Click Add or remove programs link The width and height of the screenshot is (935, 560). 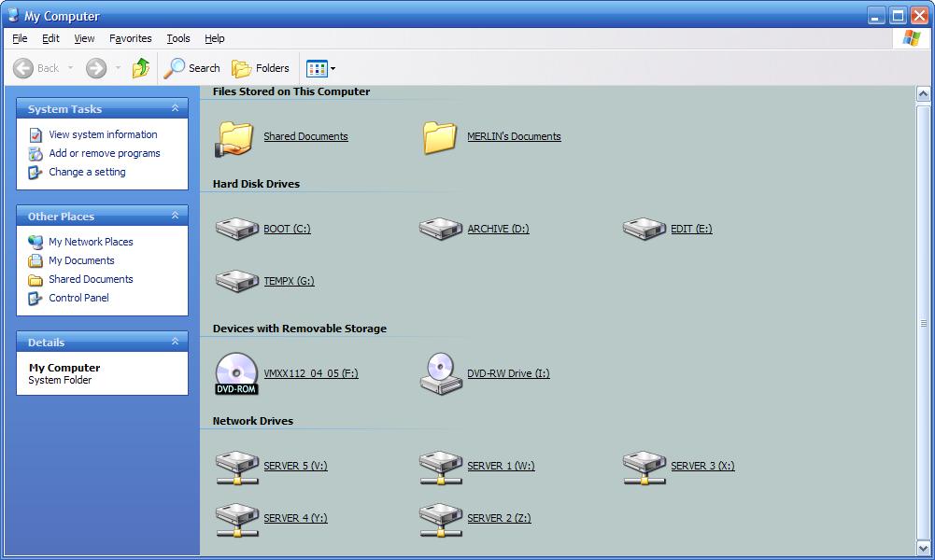pos(105,153)
